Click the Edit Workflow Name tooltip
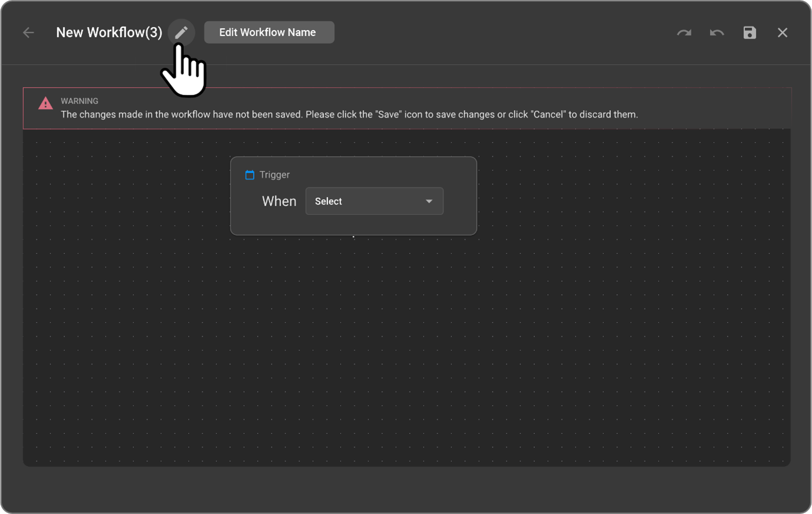 (x=269, y=32)
